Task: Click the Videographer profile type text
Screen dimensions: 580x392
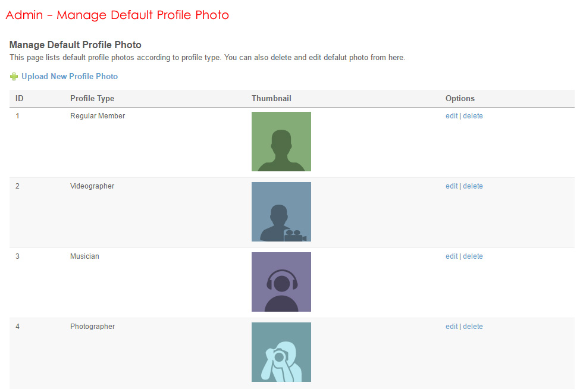Action: click(92, 186)
